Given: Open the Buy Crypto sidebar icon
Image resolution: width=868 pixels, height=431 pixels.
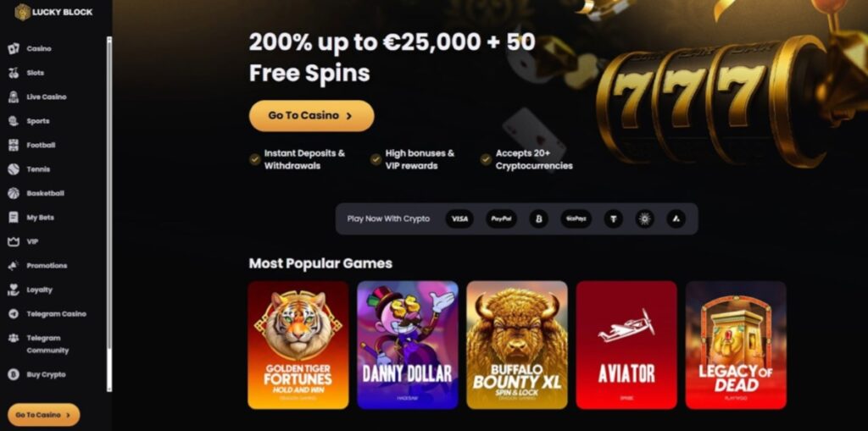Looking at the screenshot, I should click(14, 374).
